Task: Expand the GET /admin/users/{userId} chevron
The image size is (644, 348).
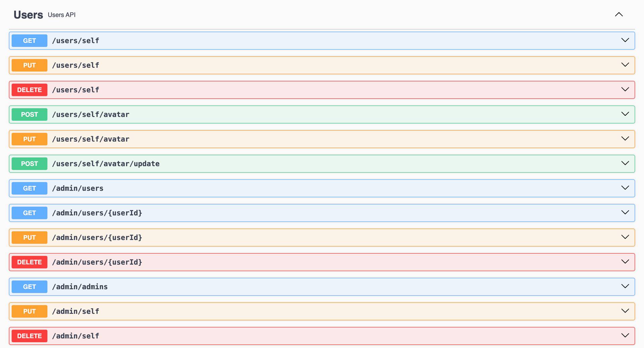Action: 625,212
